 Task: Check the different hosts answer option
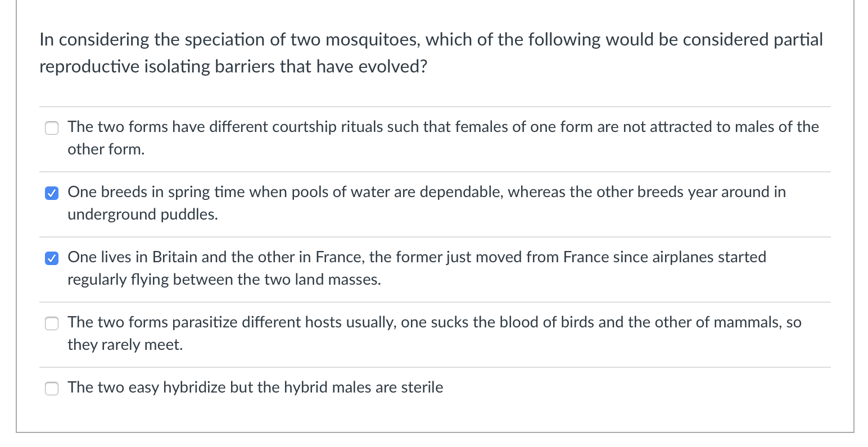pyautogui.click(x=51, y=323)
